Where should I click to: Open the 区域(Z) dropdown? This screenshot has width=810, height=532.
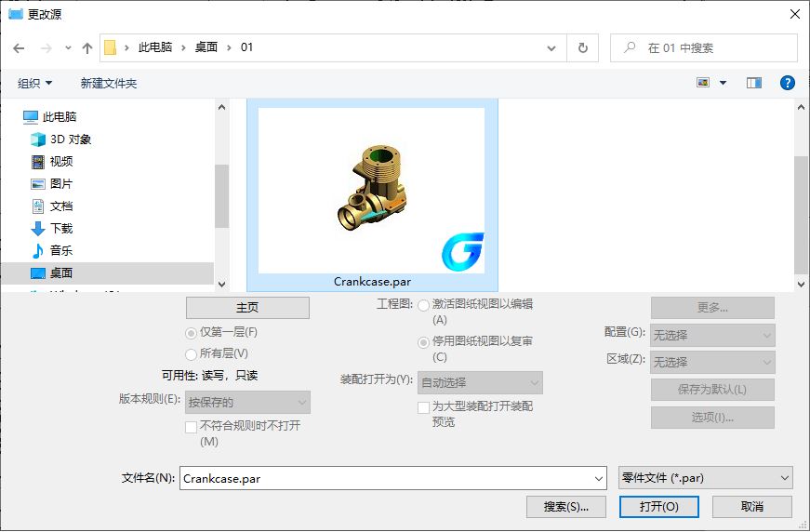pos(712,362)
